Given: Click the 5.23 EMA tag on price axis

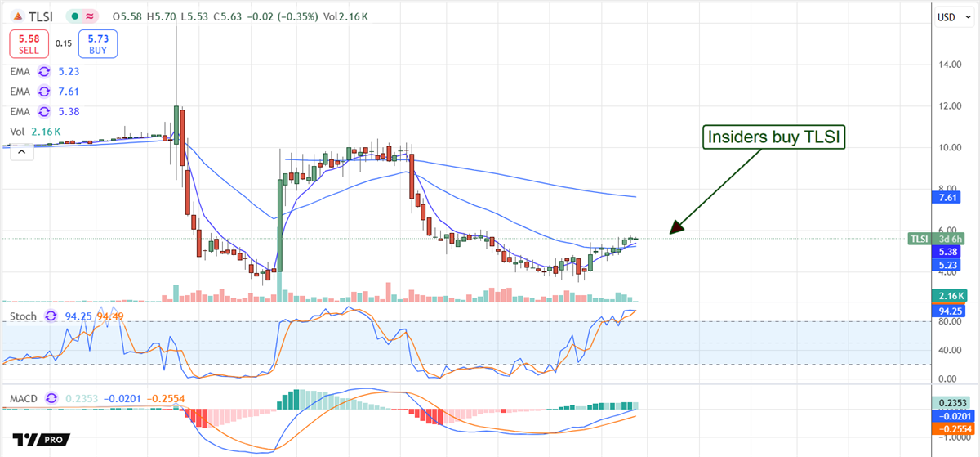Looking at the screenshot, I should [944, 266].
